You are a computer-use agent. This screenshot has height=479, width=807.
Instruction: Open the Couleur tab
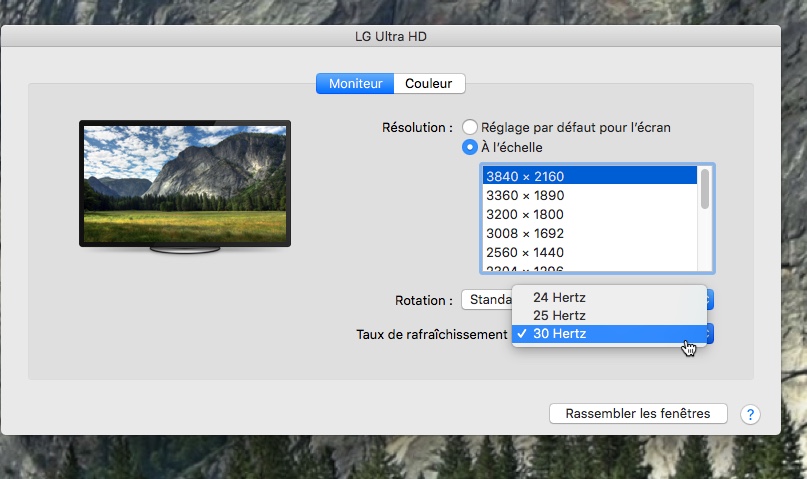pyautogui.click(x=429, y=83)
